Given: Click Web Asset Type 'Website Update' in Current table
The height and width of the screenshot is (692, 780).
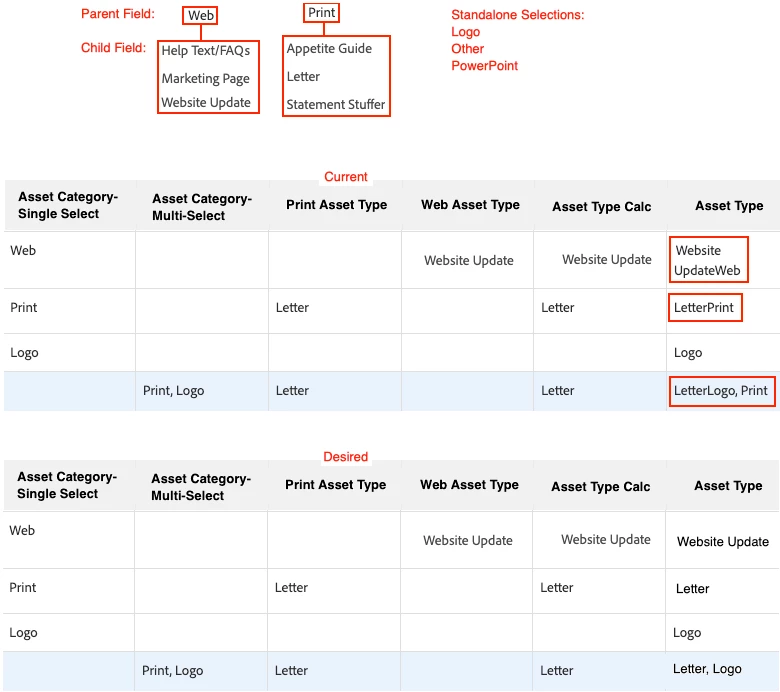Looking at the screenshot, I should pyautogui.click(x=469, y=260).
